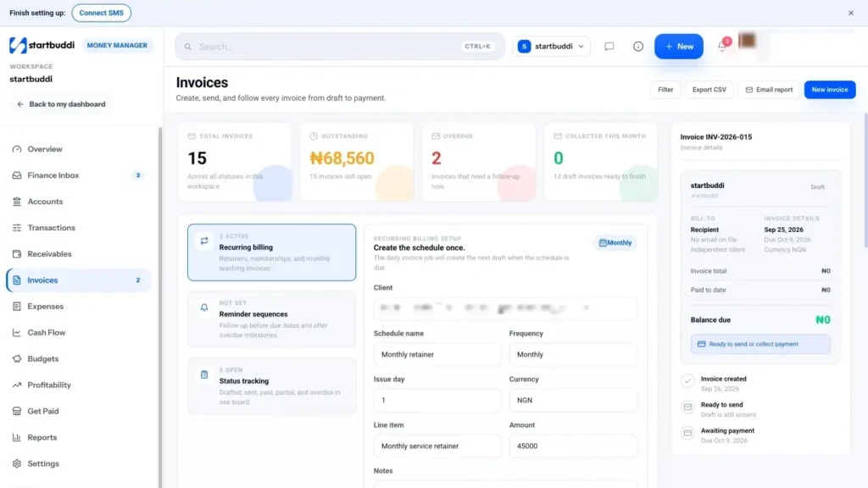The image size is (868, 488).
Task: Open the Client selector field
Action: click(x=505, y=308)
